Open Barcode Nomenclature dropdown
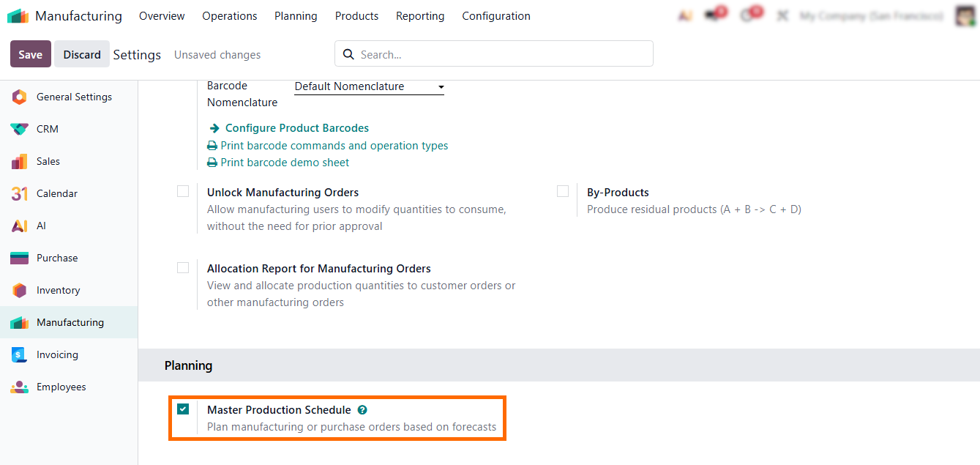This screenshot has width=980, height=465. coord(369,86)
